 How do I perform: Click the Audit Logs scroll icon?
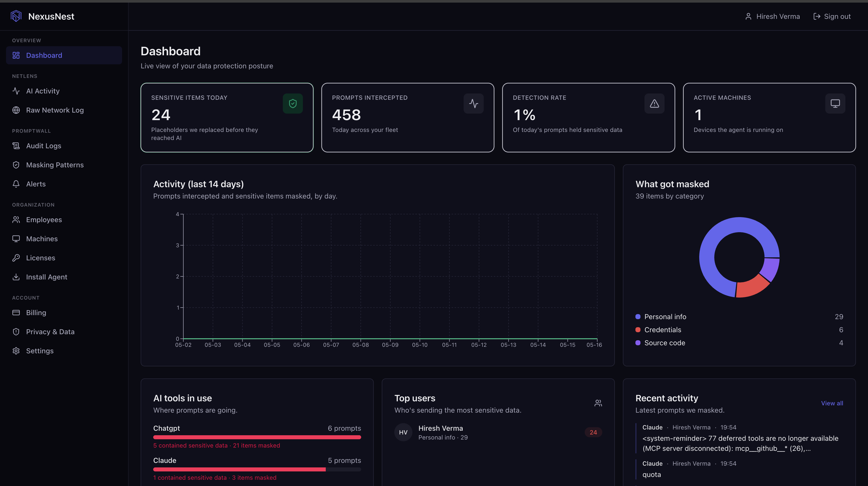click(16, 146)
